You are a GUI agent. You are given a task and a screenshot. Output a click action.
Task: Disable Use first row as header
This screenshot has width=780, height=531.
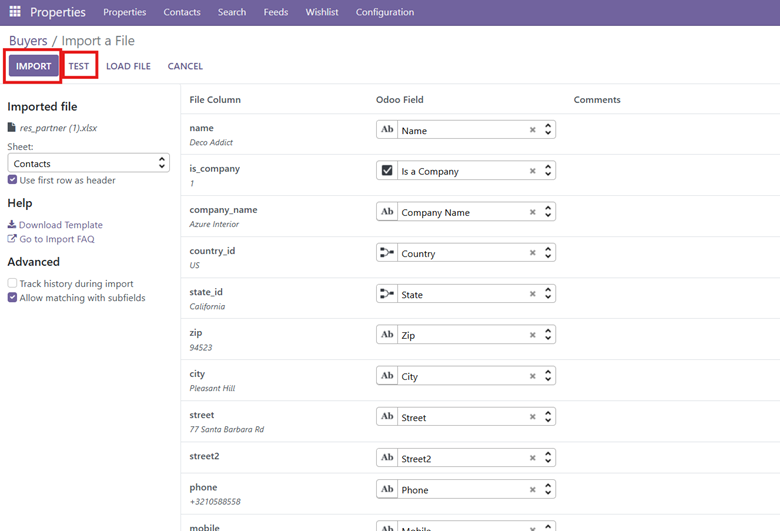pos(12,180)
